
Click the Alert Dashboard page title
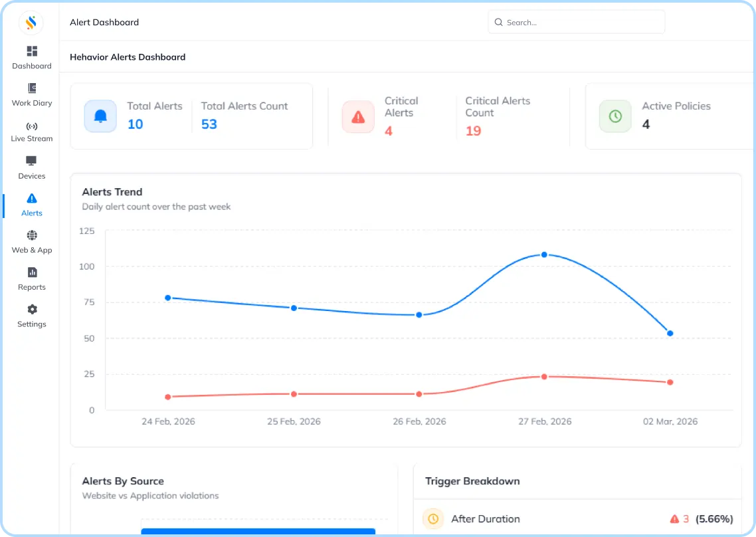click(x=104, y=22)
